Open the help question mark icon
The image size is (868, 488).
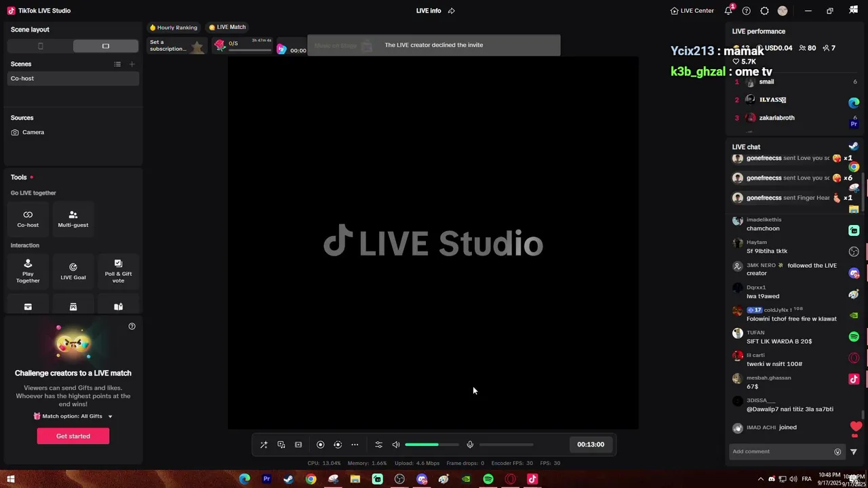pos(747,11)
